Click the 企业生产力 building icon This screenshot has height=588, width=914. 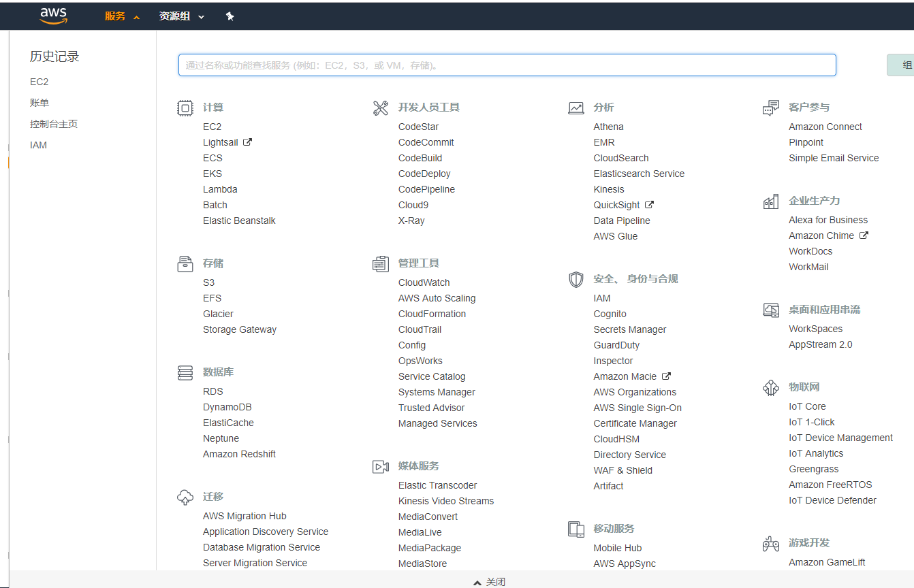coord(771,201)
